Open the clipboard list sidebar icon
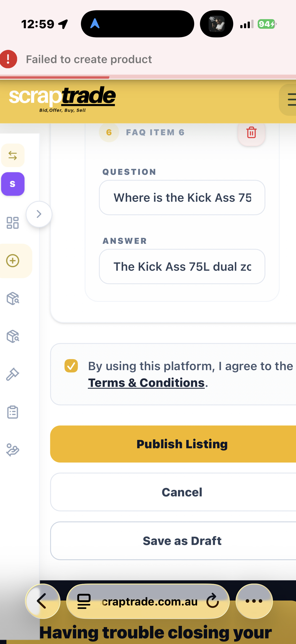Viewport: 296px width, 644px height. [13, 412]
